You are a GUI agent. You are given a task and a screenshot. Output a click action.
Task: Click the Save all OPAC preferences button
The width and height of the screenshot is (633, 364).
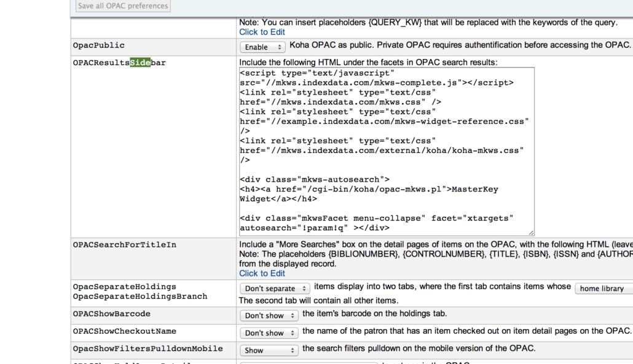pyautogui.click(x=123, y=6)
